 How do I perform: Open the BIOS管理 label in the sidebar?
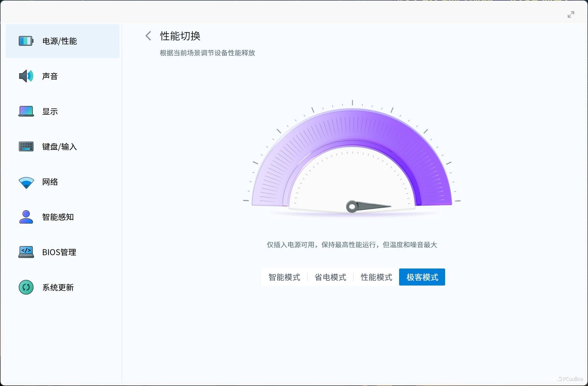pos(59,252)
